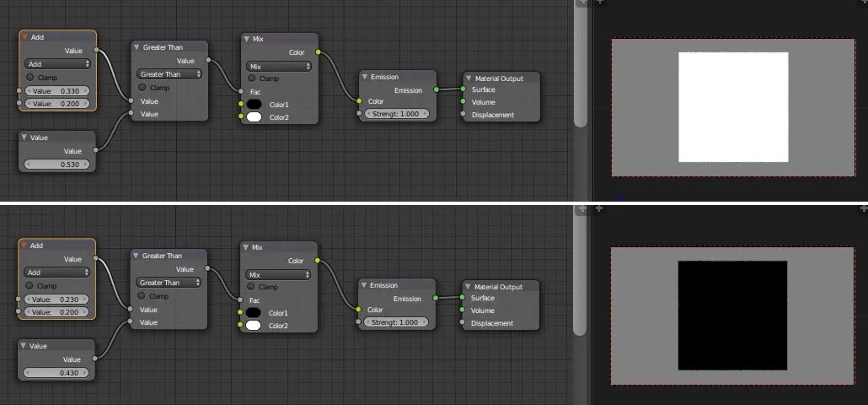Click Displacement socket on upper Material Output

(463, 114)
